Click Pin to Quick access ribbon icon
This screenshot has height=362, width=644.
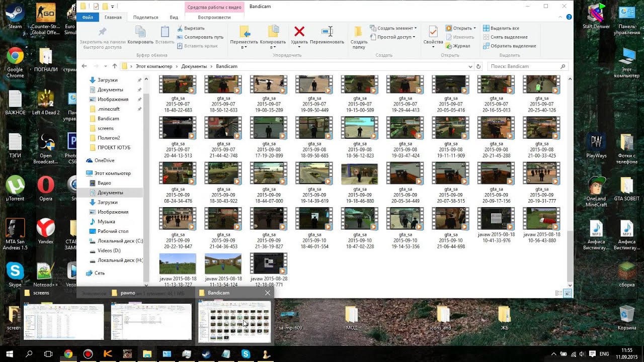pos(102,32)
